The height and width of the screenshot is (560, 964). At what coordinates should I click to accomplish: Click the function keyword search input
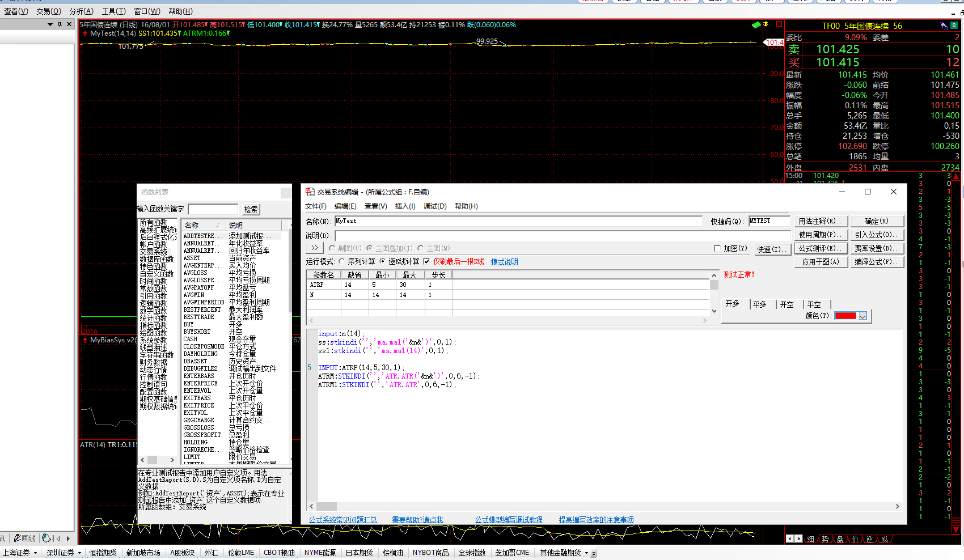(213, 209)
